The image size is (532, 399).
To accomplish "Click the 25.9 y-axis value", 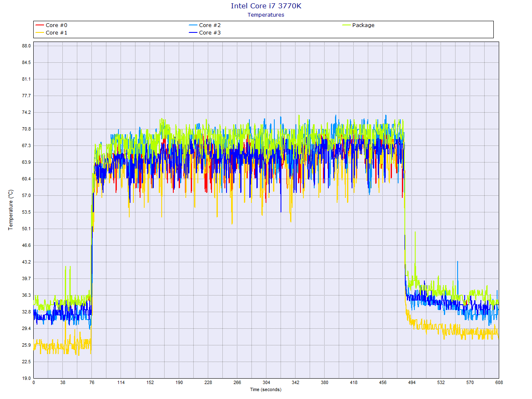I will pos(26,345).
